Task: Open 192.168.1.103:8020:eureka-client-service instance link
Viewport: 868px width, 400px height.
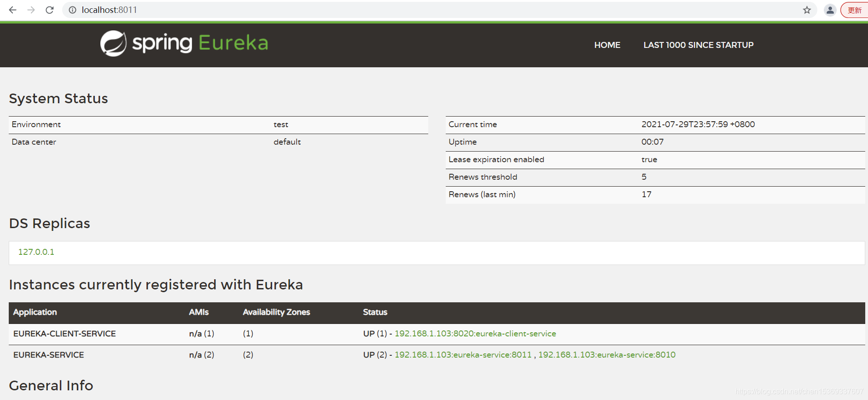Action: 475,334
